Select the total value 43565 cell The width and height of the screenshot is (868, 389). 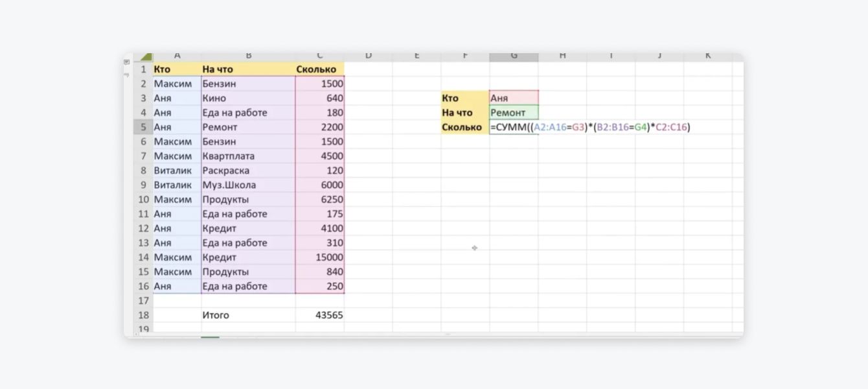pyautogui.click(x=319, y=315)
